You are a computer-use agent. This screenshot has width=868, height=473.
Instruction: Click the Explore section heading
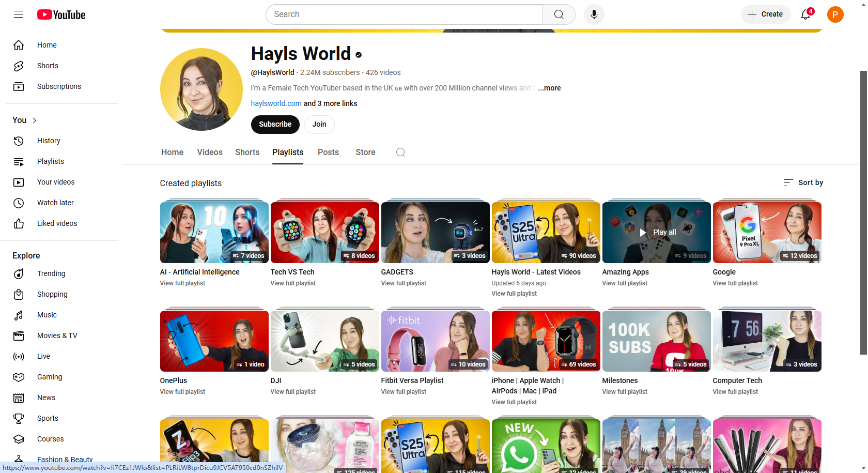[x=26, y=255]
